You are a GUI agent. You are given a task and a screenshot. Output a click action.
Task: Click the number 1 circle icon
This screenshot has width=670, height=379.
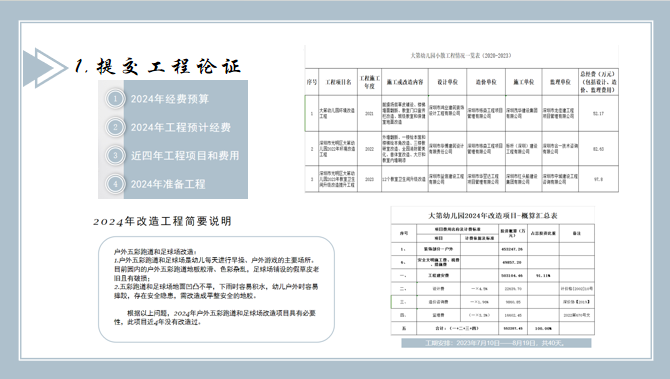click(x=115, y=99)
